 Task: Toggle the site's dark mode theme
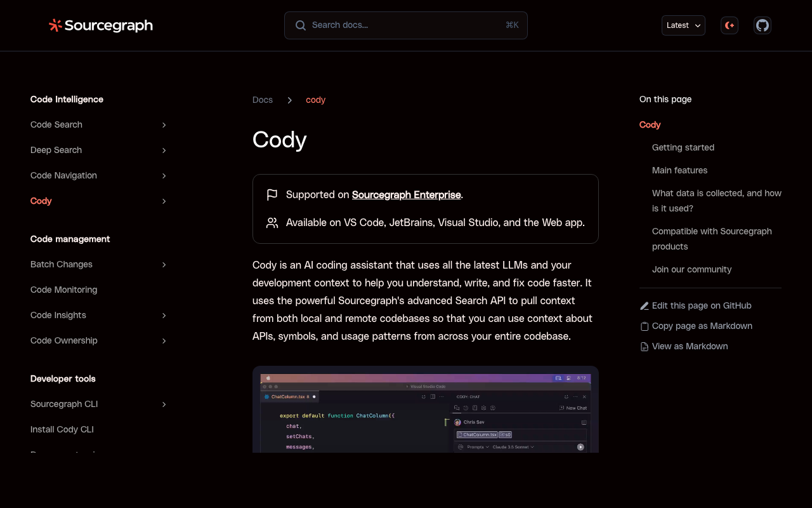tap(729, 25)
